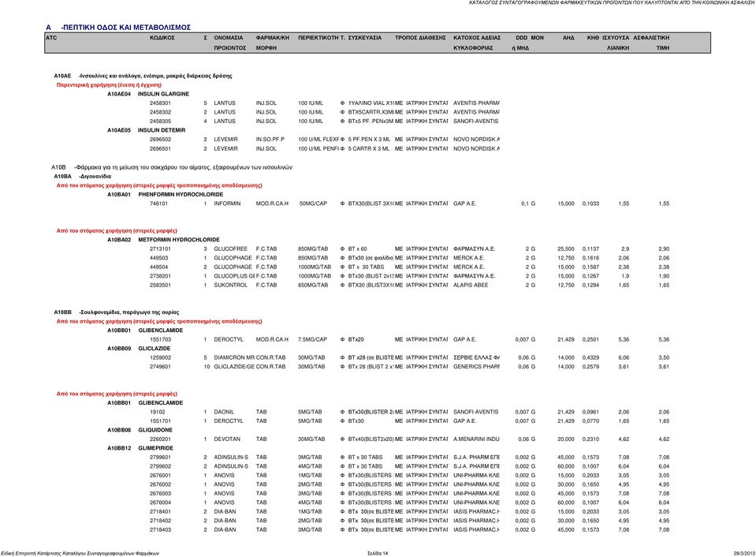Screen dimensions: 756x557
Task: Click product code 2718403
Action: [x=160, y=530]
